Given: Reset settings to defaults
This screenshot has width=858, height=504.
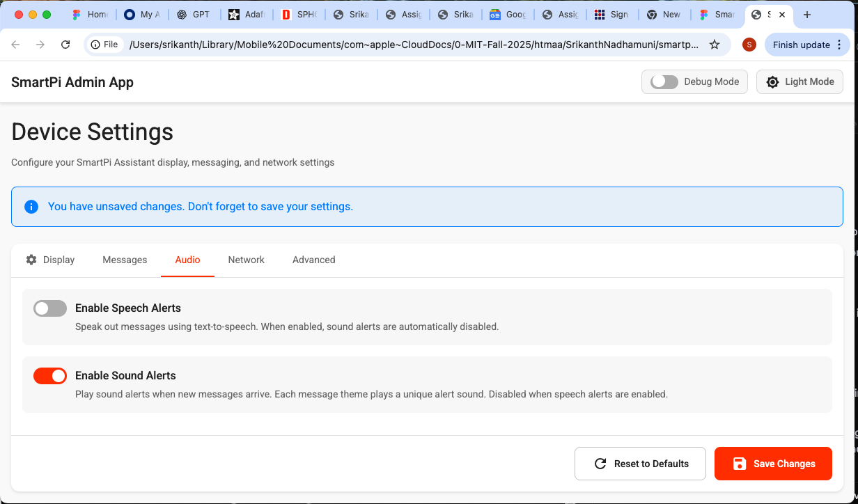Looking at the screenshot, I should coord(640,463).
